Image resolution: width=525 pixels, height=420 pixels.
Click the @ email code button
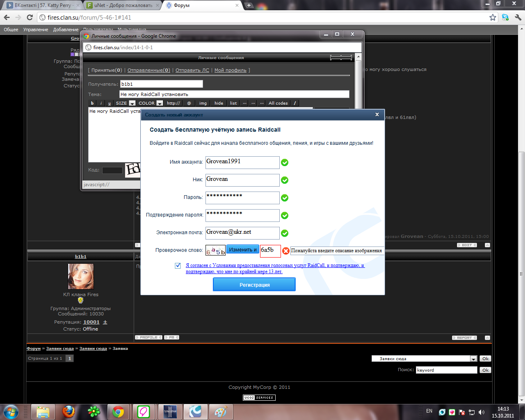point(189,103)
